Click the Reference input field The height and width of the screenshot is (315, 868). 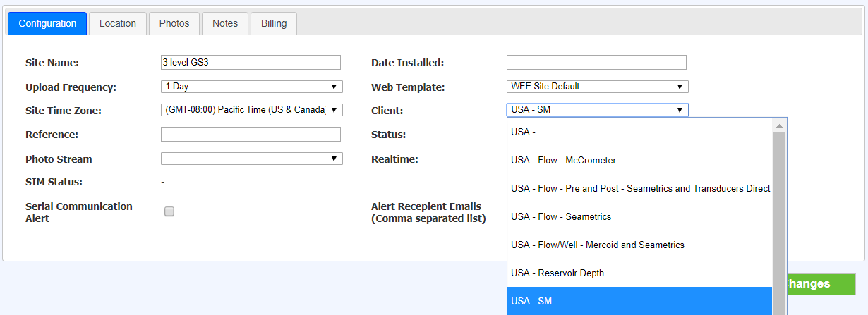click(x=251, y=135)
